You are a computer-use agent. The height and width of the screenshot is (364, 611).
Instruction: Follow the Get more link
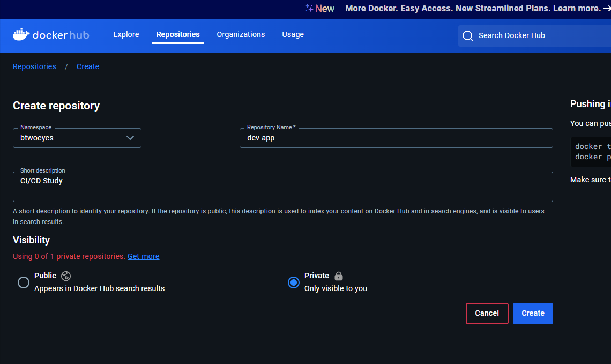pyautogui.click(x=144, y=256)
